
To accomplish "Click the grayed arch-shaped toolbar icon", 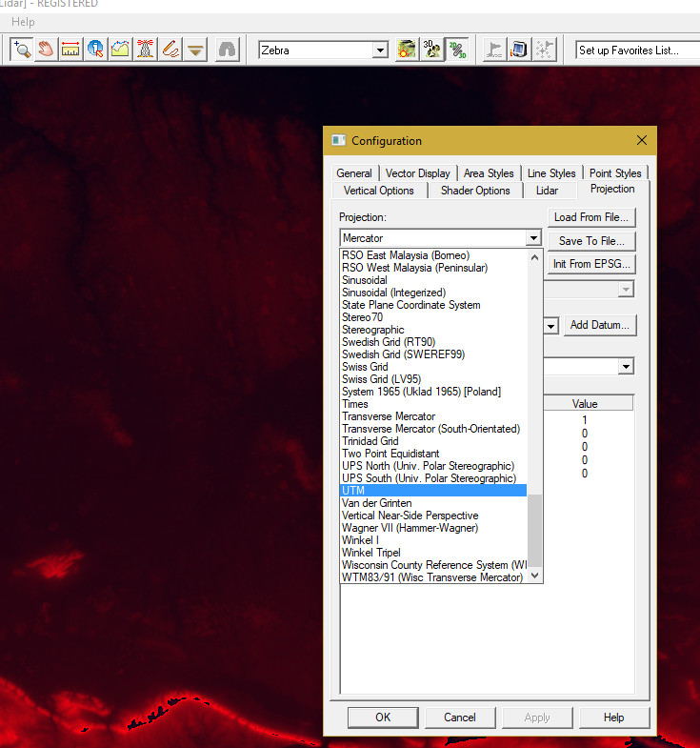I will (227, 50).
